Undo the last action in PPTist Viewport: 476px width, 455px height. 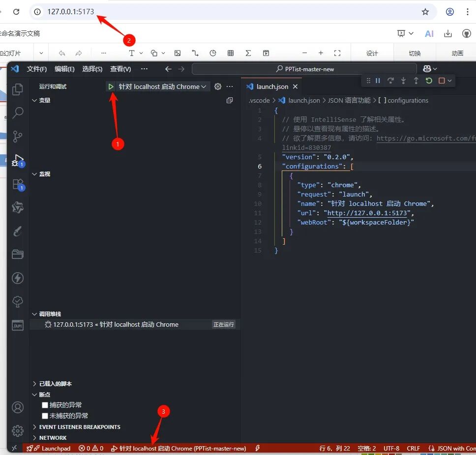pos(62,53)
